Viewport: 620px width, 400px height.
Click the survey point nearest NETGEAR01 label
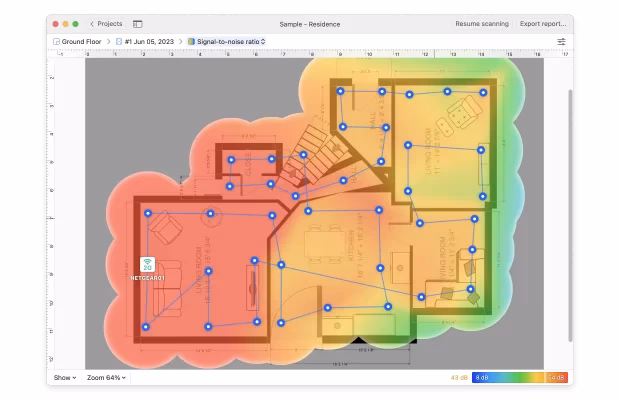click(147, 326)
